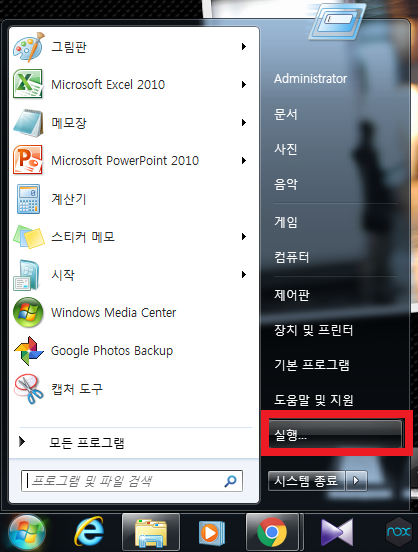The width and height of the screenshot is (418, 552).
Task: Open Visual Studio taskbar icon
Action: tap(337, 532)
